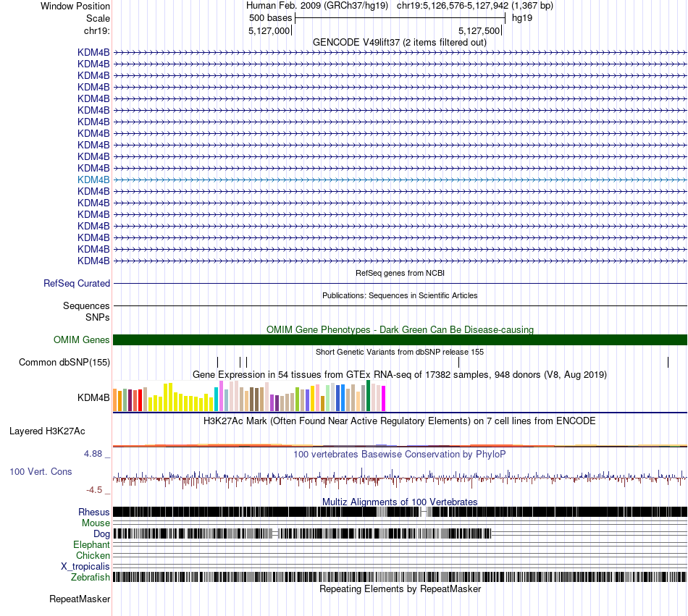The height and width of the screenshot is (616, 688).
Task: Click the Zebrafish species label
Action: 91,578
